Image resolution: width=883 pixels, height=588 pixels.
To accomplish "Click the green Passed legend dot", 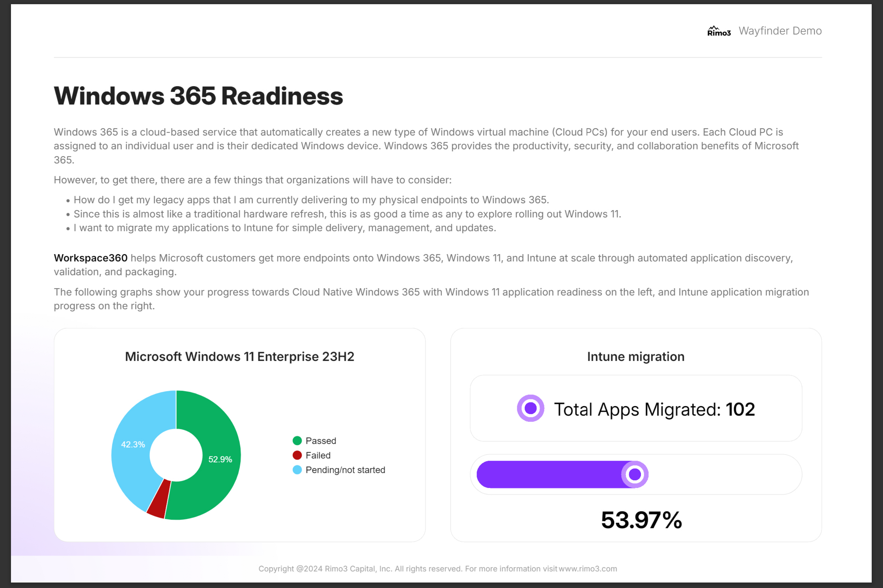I will tap(297, 441).
